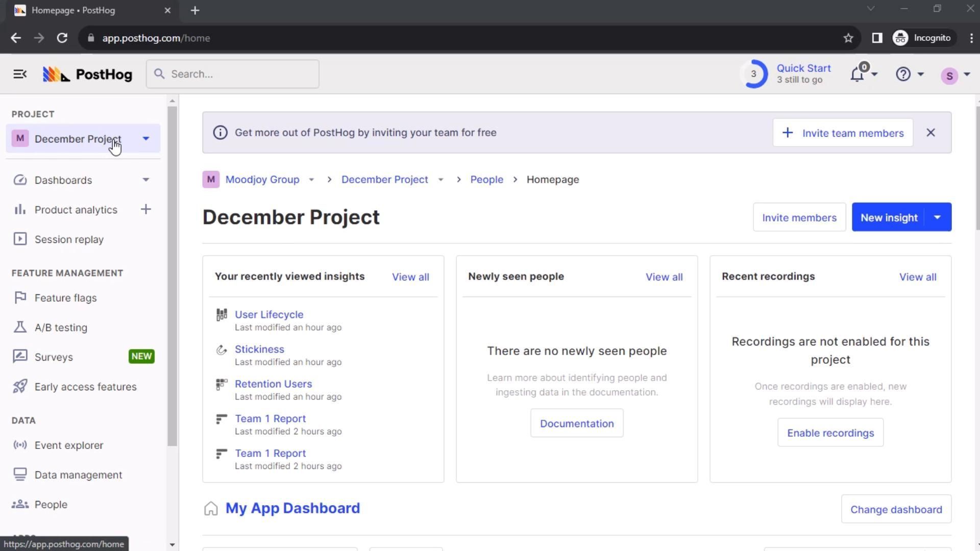
Task: Dismiss the invite team banner
Action: 930,133
